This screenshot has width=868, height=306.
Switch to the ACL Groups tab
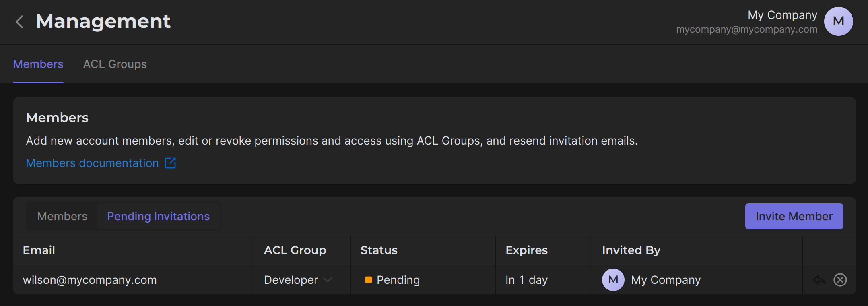(x=115, y=64)
